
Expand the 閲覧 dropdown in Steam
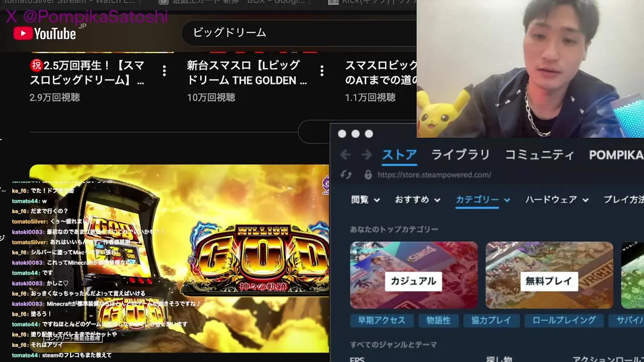(365, 200)
